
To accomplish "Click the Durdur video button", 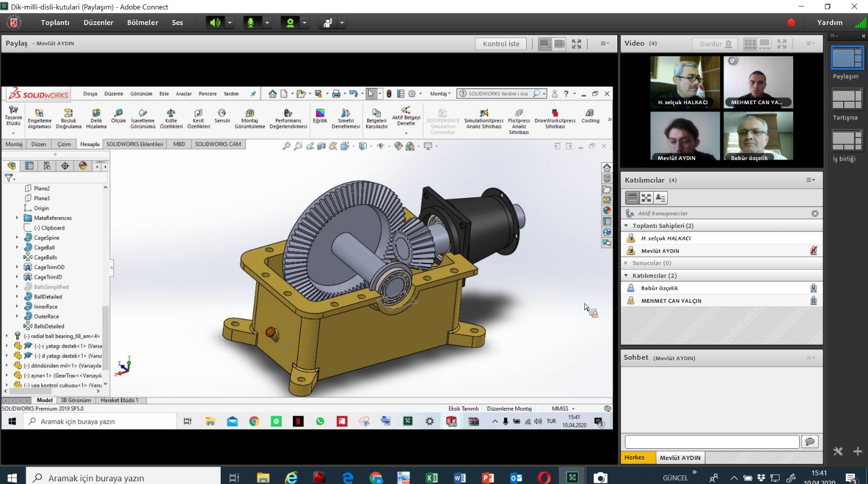I will click(x=714, y=44).
